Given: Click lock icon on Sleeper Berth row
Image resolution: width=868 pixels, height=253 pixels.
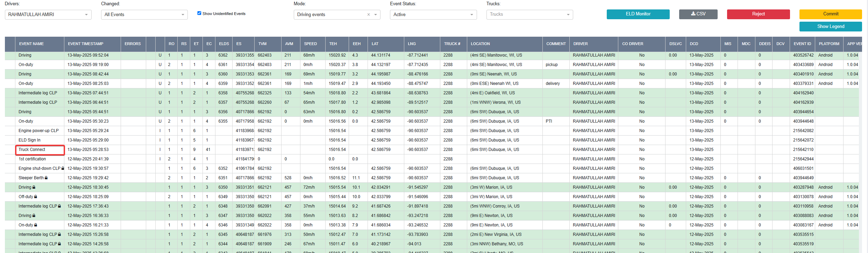Looking at the screenshot, I should [x=46, y=178].
